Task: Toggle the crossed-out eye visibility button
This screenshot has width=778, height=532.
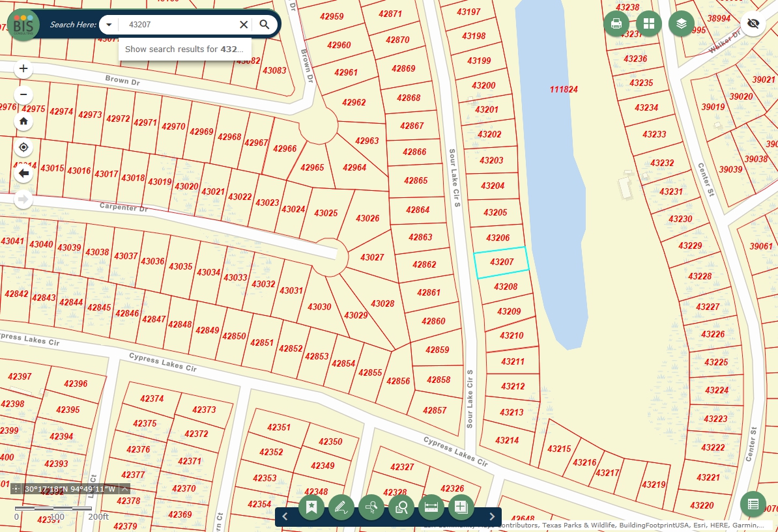Action: [754, 24]
